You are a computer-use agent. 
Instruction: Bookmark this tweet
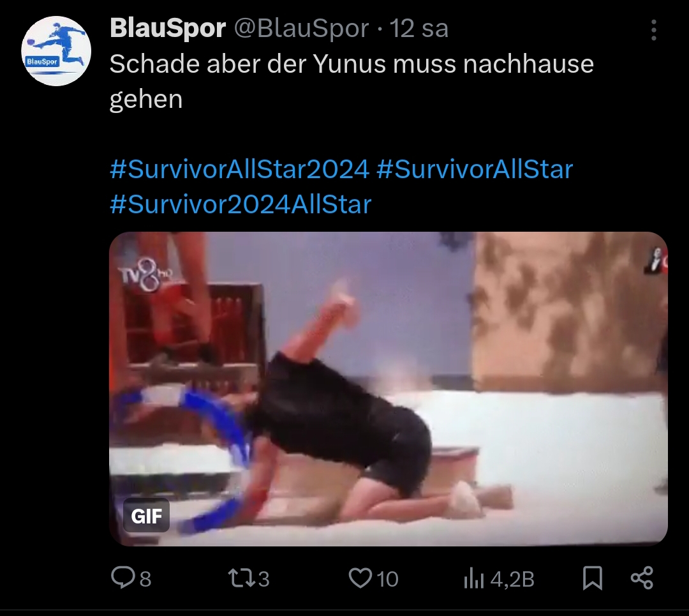point(592,578)
